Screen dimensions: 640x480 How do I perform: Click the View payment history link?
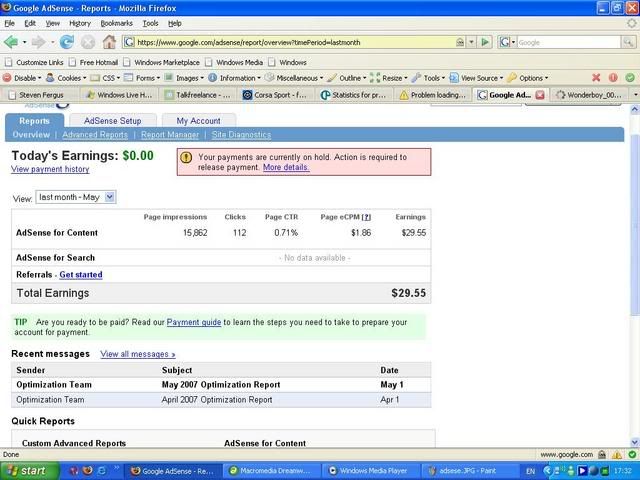(50, 169)
